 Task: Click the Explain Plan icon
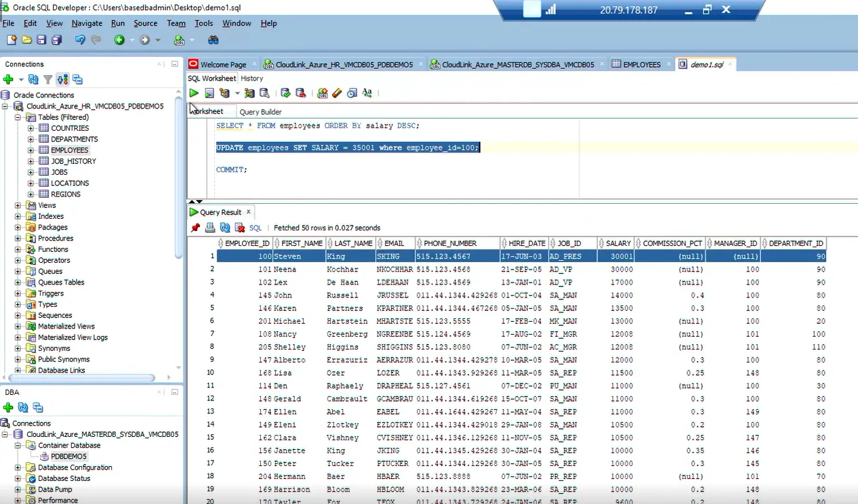tap(224, 93)
